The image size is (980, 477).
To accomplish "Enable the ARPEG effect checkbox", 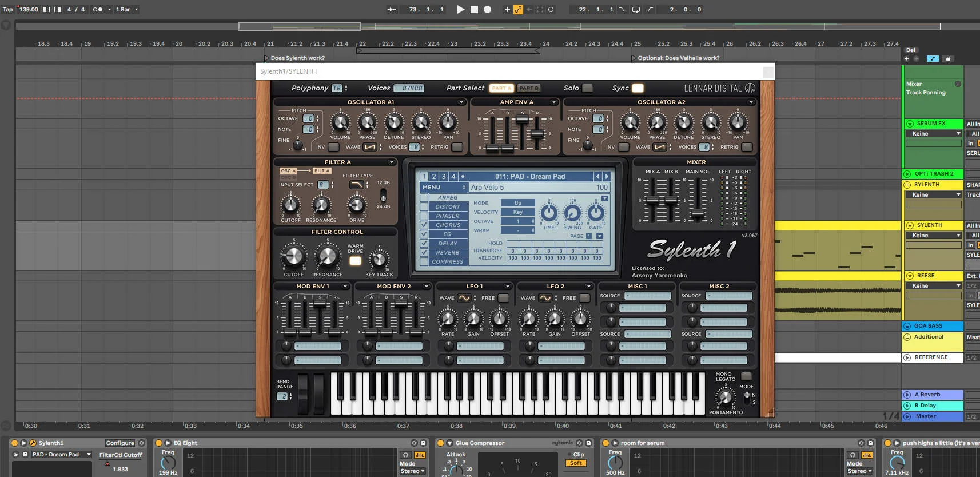I will pyautogui.click(x=424, y=198).
